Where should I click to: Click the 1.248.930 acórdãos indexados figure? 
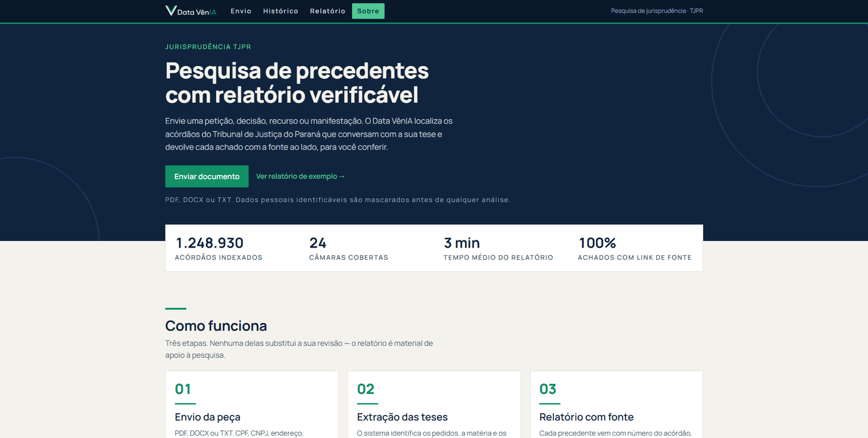tap(219, 248)
